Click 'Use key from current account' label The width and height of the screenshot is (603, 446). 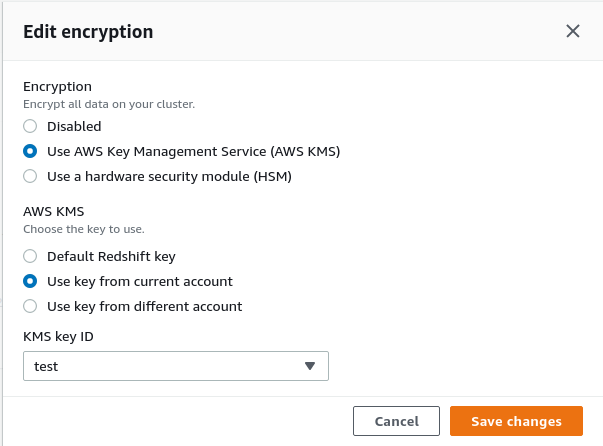pos(140,282)
